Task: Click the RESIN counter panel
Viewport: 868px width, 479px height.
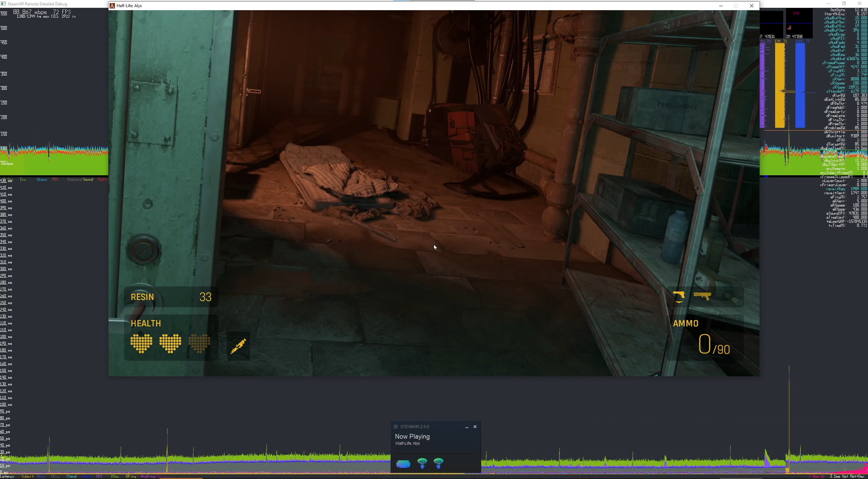Action: coord(171,297)
